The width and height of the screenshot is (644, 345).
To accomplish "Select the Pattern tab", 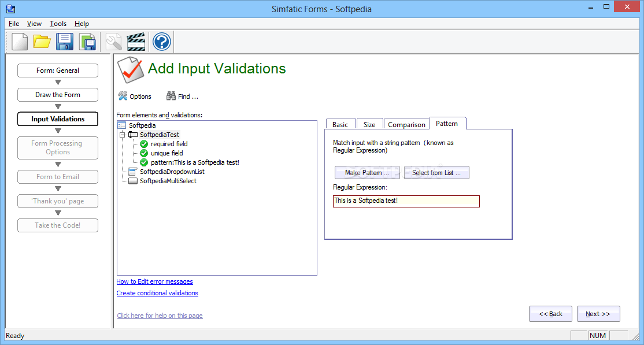I will [x=447, y=123].
